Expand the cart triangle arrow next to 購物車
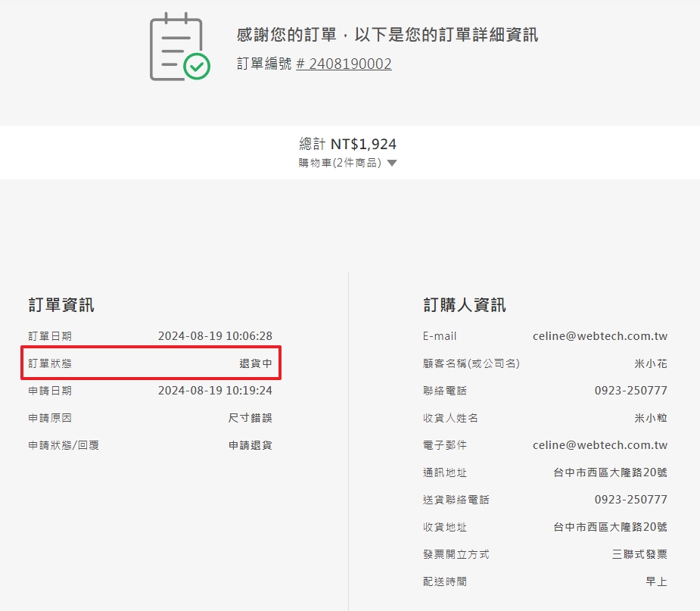This screenshot has width=700, height=611. 392,164
